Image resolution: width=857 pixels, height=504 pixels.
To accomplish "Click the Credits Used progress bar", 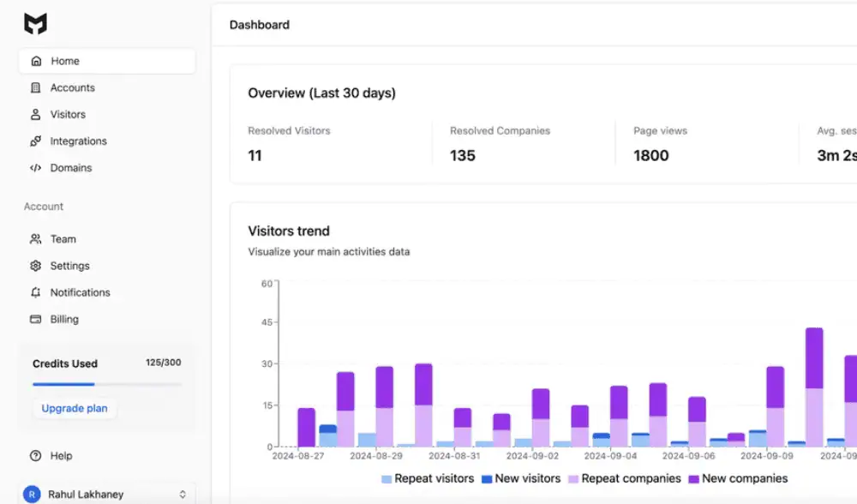I will 106,384.
